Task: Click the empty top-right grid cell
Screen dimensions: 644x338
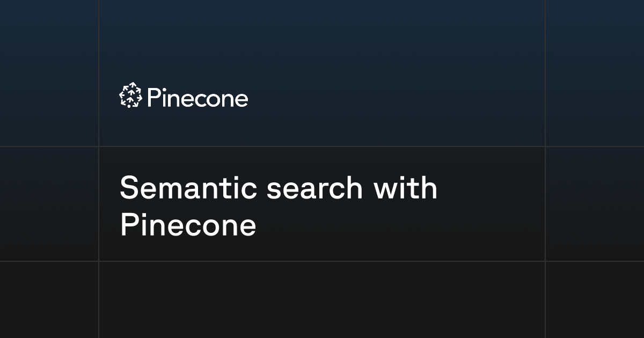Action: tap(595, 73)
